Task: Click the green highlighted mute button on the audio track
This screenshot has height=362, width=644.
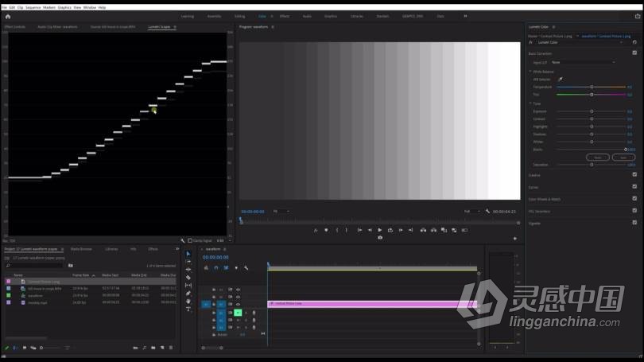Action: 238,313
